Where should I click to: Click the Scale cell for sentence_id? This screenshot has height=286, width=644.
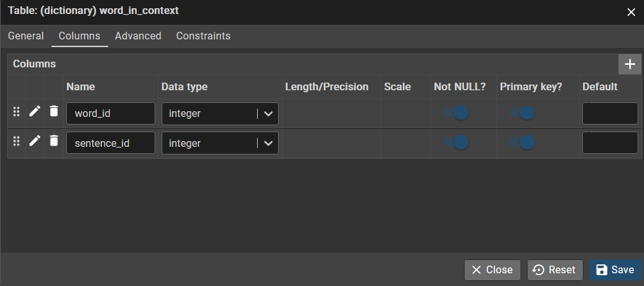point(405,143)
